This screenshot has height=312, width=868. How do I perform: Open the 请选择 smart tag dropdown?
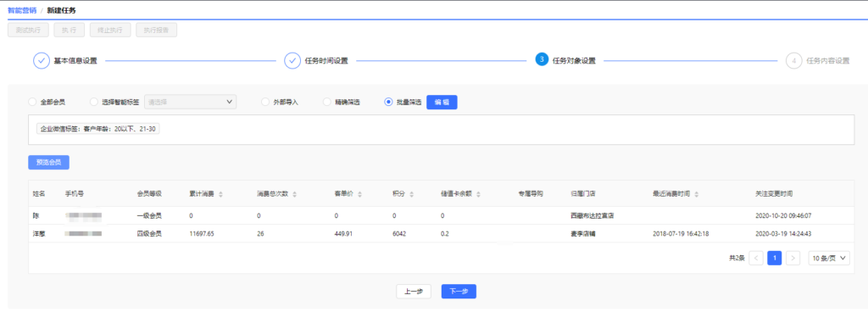(x=191, y=102)
